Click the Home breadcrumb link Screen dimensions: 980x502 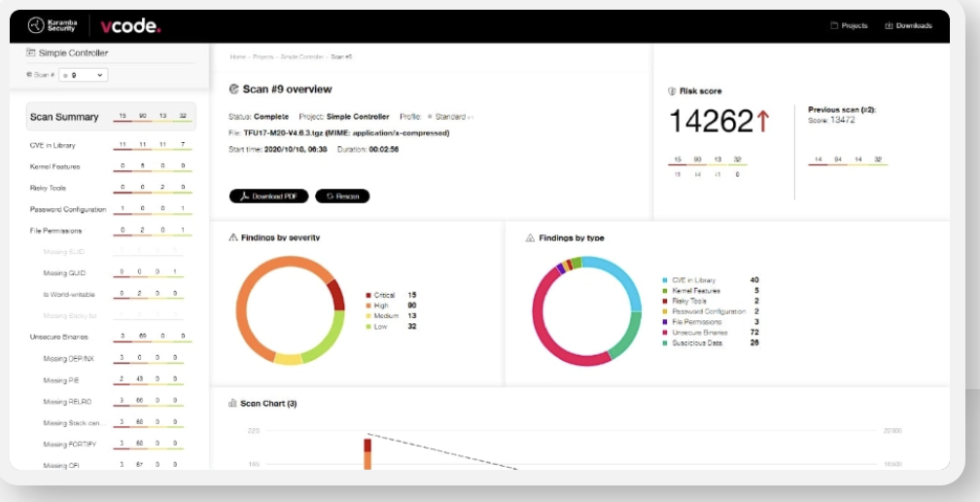tap(237, 57)
